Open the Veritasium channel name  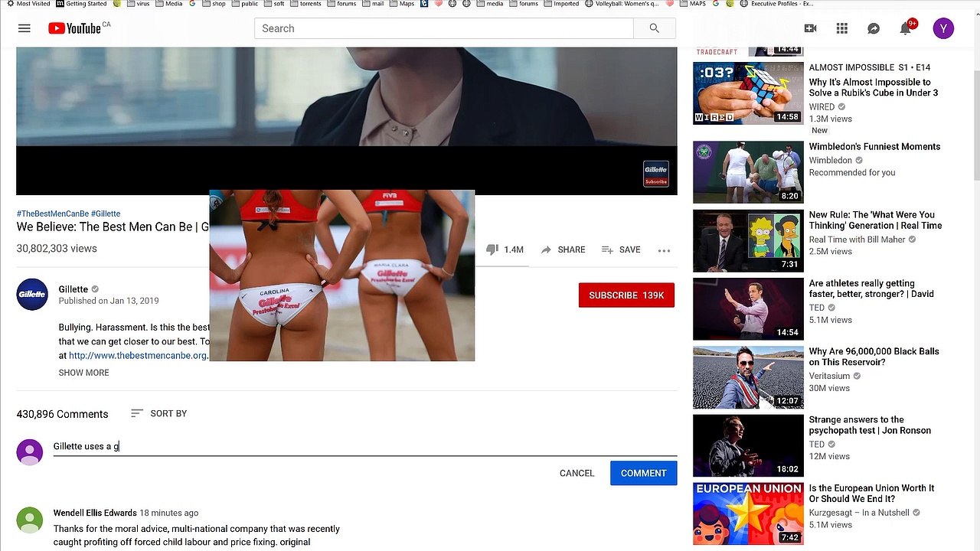tap(829, 376)
